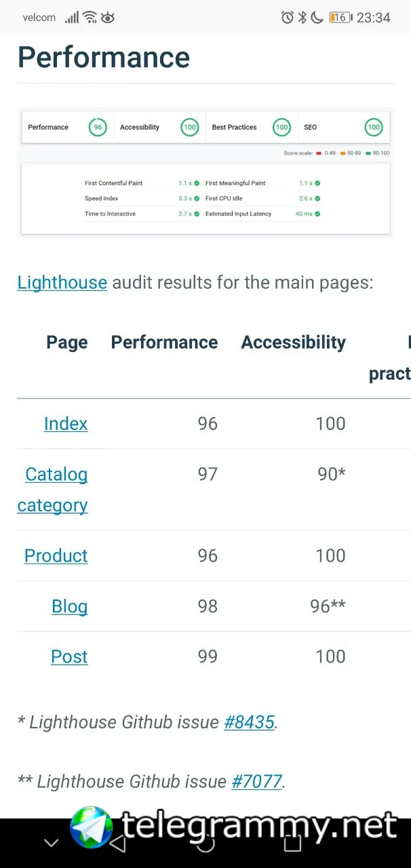Tap the battery indicator in status bar
The image size is (411, 868).
pyautogui.click(x=340, y=18)
